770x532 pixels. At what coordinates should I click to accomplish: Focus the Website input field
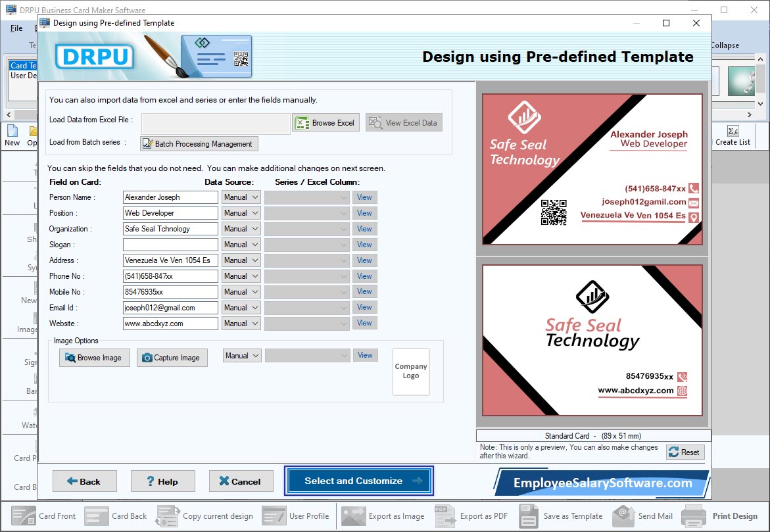click(170, 324)
